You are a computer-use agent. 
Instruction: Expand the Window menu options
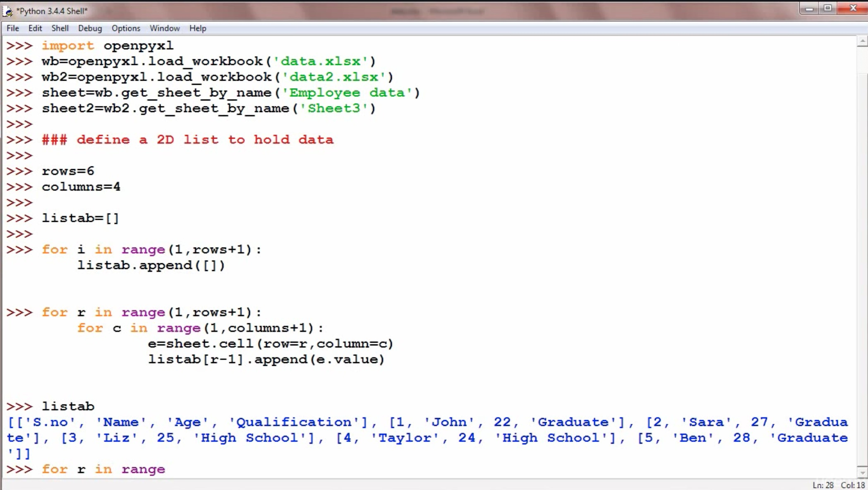165,28
